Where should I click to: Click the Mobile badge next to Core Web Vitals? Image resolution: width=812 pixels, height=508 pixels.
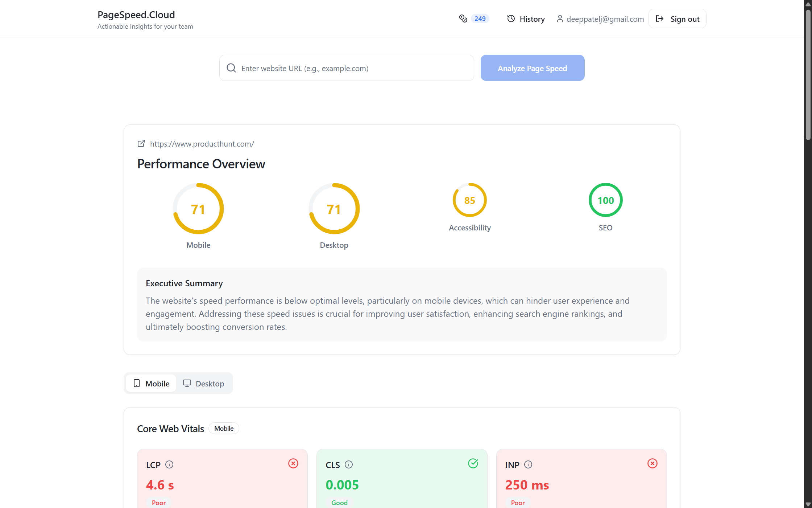tap(224, 428)
